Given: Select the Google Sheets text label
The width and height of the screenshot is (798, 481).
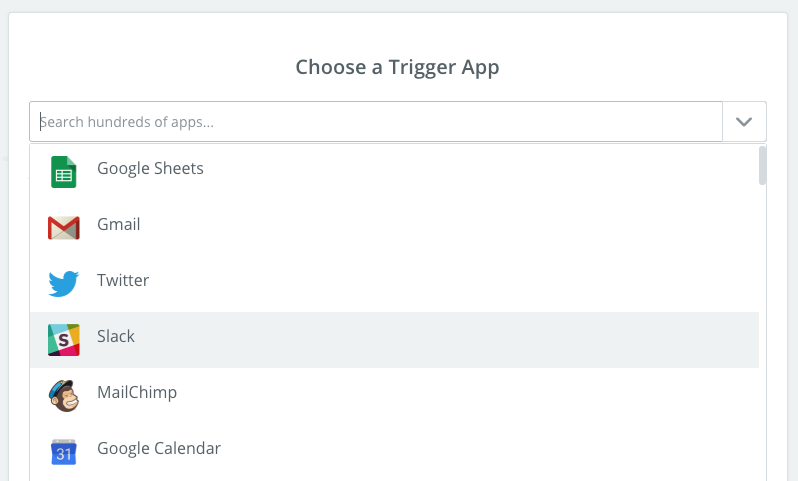Looking at the screenshot, I should click(x=150, y=168).
